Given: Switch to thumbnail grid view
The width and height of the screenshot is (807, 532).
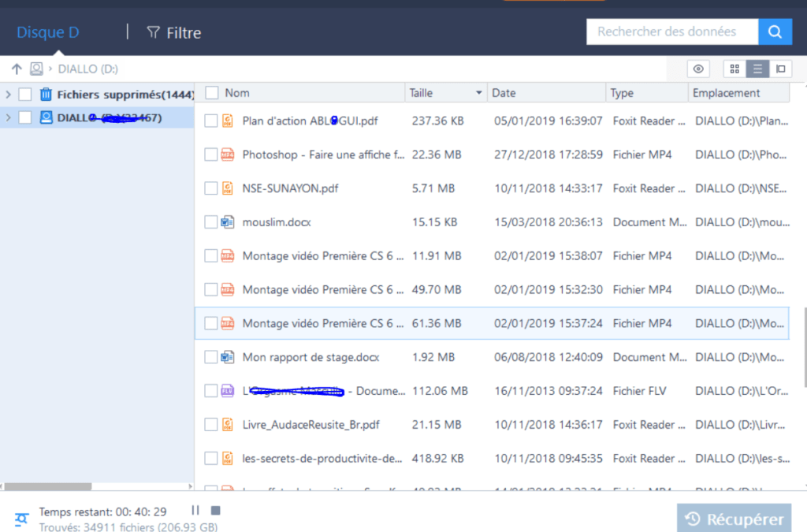Looking at the screenshot, I should click(x=734, y=69).
